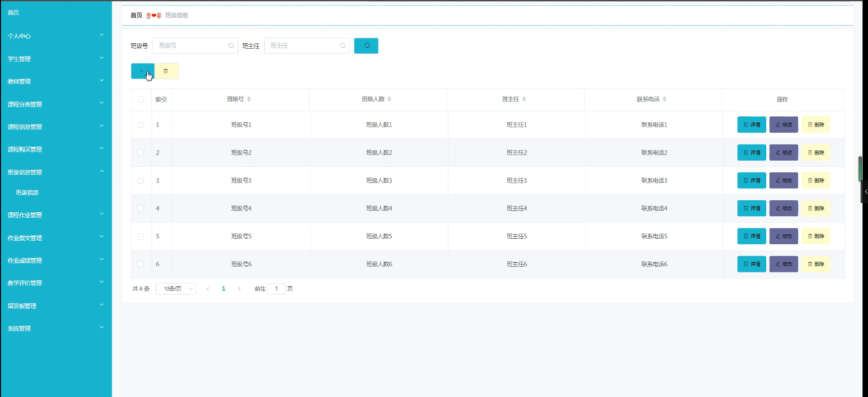Check the checkbox for row 班级号4
Screen dimensions: 868x397
coord(141,208)
